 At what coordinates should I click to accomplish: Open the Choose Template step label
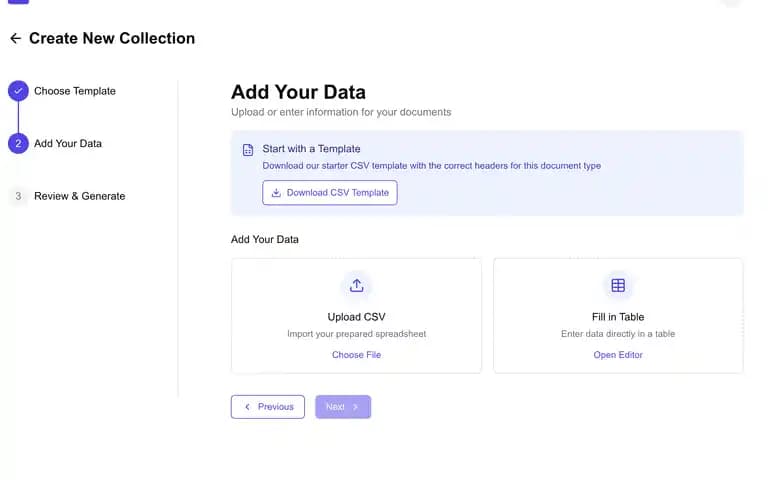pyautogui.click(x=75, y=91)
